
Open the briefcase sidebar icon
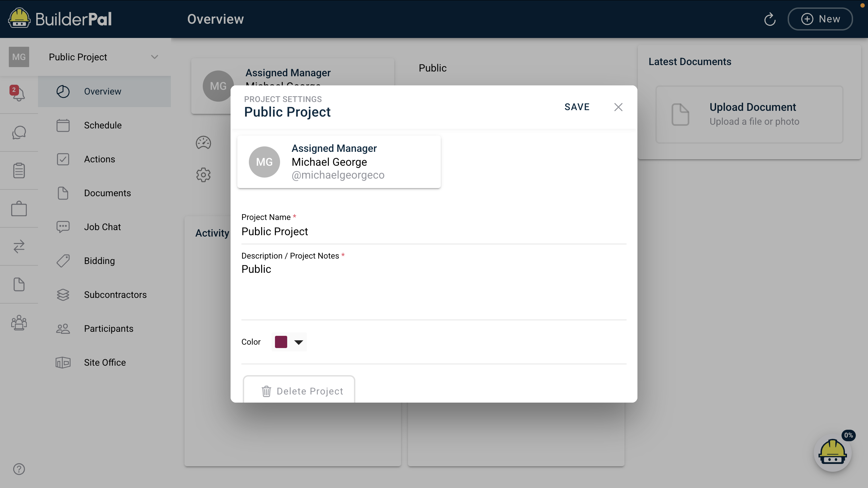pyautogui.click(x=19, y=208)
